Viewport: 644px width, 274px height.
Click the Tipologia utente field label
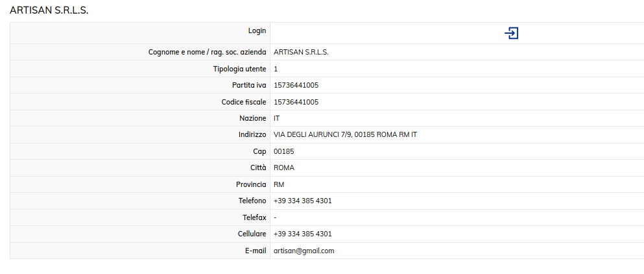click(239, 69)
